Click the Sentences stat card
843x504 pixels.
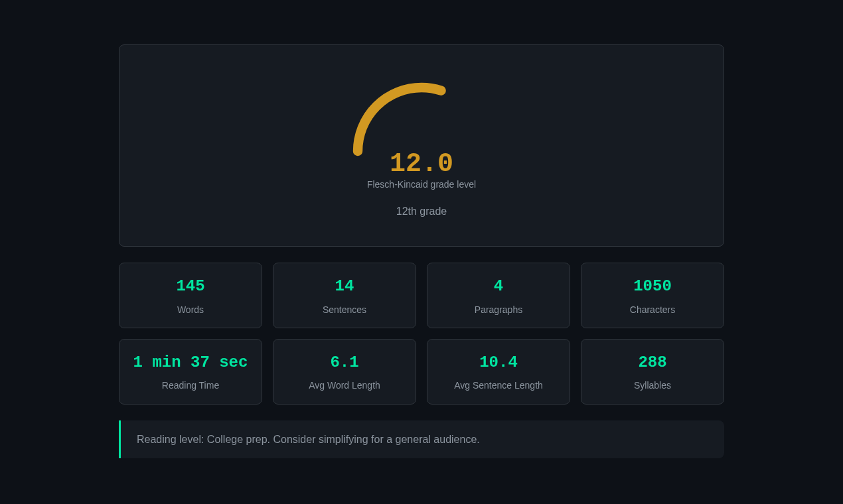345,295
